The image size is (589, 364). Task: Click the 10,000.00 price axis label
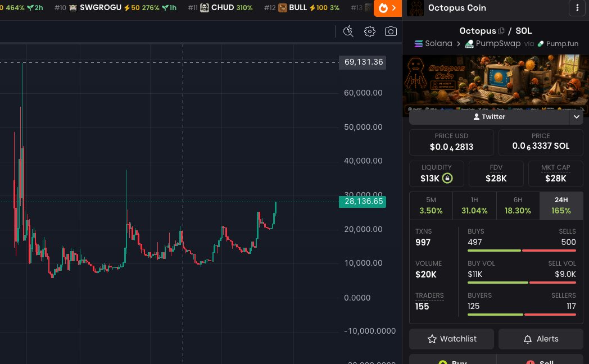pos(363,263)
